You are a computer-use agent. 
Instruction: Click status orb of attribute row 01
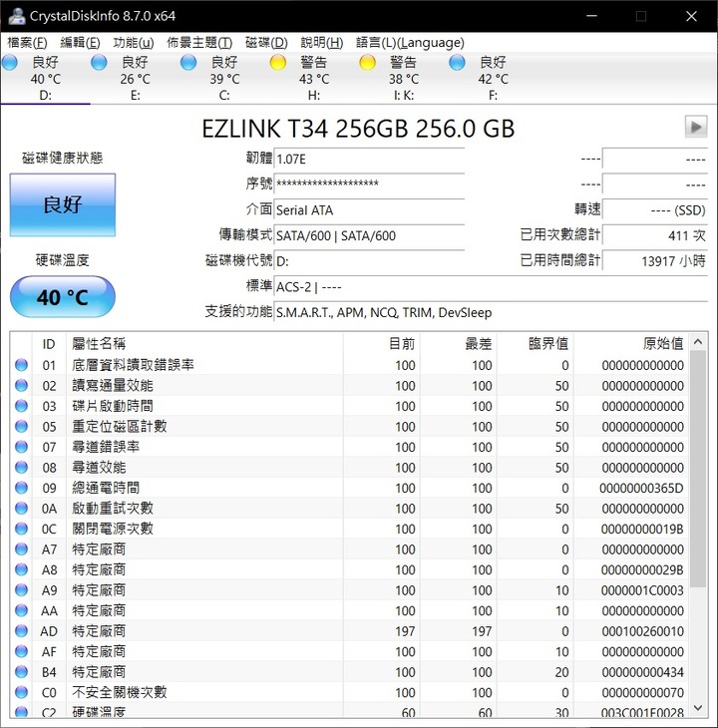click(x=21, y=365)
